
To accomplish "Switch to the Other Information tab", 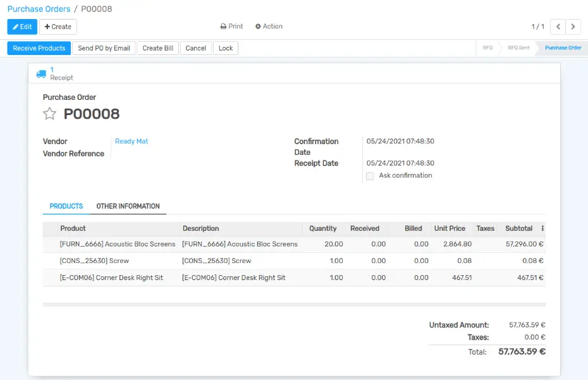I will [x=128, y=206].
